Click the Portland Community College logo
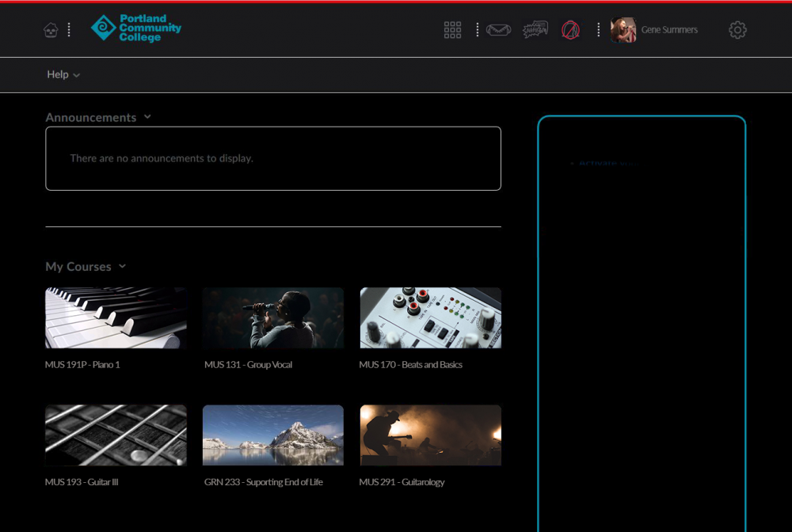 (x=136, y=29)
